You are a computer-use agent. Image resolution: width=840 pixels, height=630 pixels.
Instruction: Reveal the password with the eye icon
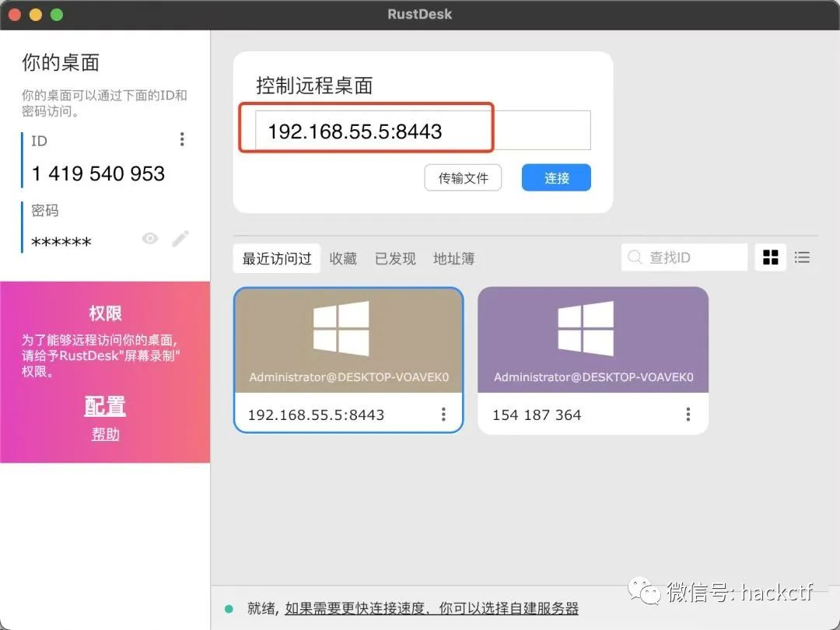[x=150, y=239]
